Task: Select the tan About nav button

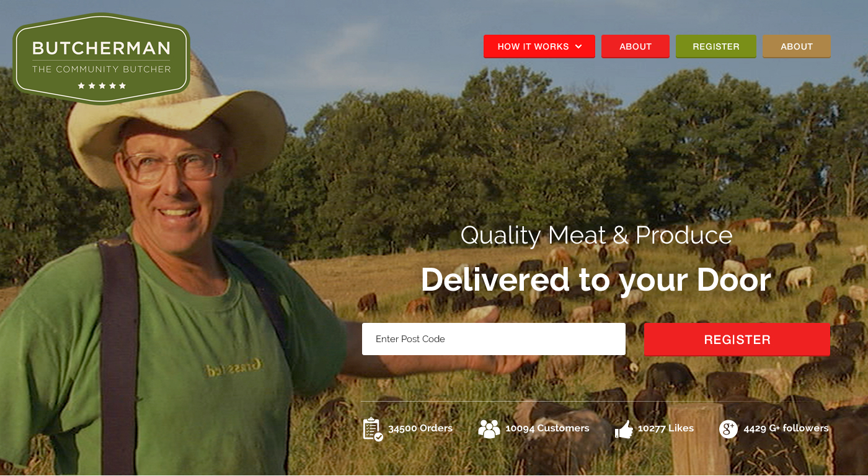Action: click(797, 46)
